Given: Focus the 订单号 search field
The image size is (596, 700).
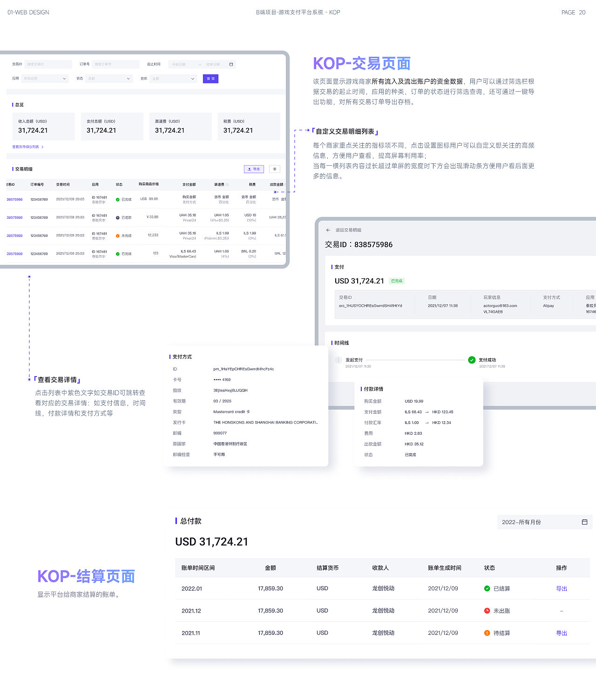Looking at the screenshot, I should (116, 64).
